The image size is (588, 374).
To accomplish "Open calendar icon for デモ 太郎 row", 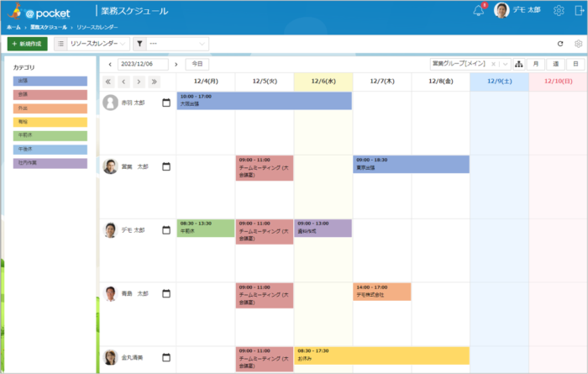I will 166,230.
